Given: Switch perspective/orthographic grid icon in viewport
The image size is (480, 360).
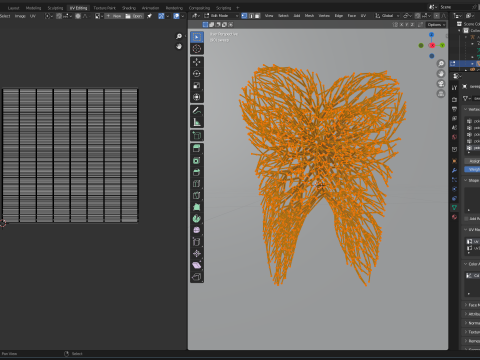Looking at the screenshot, I should 441,94.
